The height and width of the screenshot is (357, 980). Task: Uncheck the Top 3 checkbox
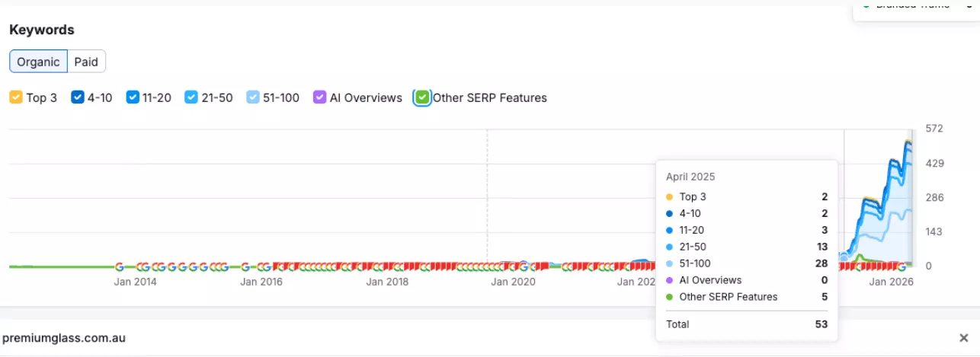pyautogui.click(x=16, y=97)
